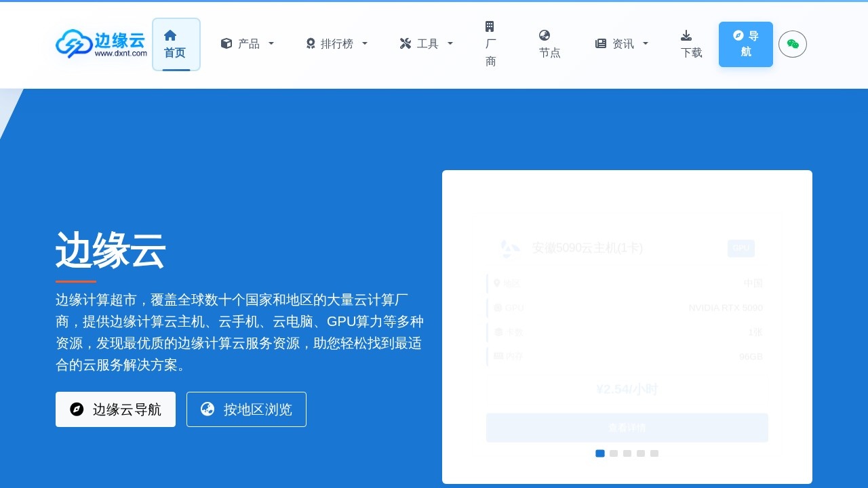Expand the 产品 dropdown menu
The image size is (868, 488).
[x=248, y=43]
